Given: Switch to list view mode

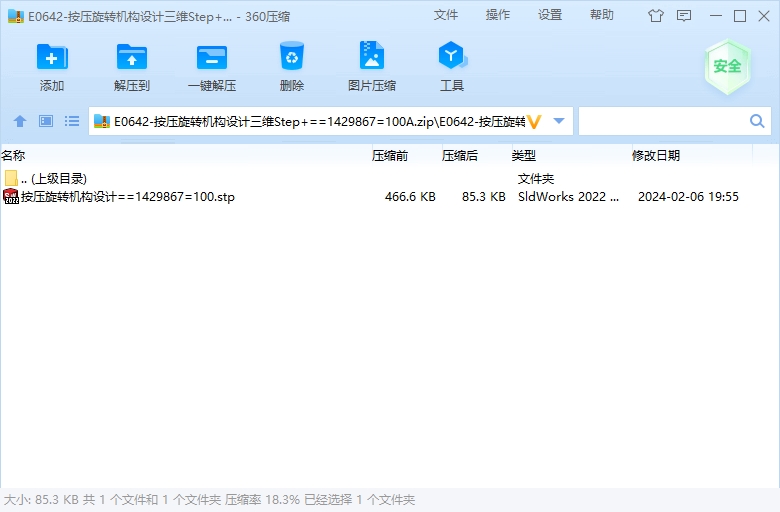Looking at the screenshot, I should [72, 121].
